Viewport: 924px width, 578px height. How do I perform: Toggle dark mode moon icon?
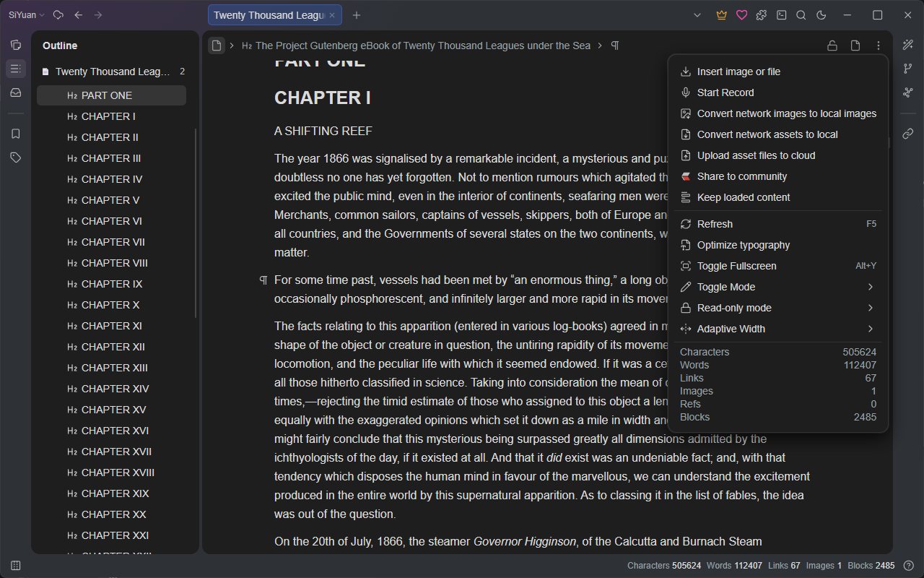tap(821, 15)
